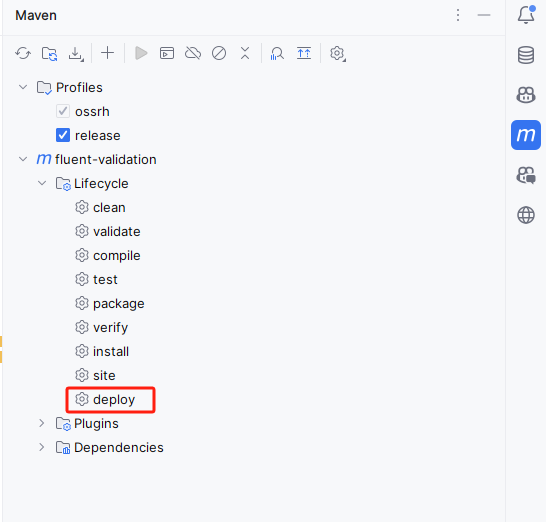
Task: Toggle Offline Mode cloud icon
Action: coord(193,53)
